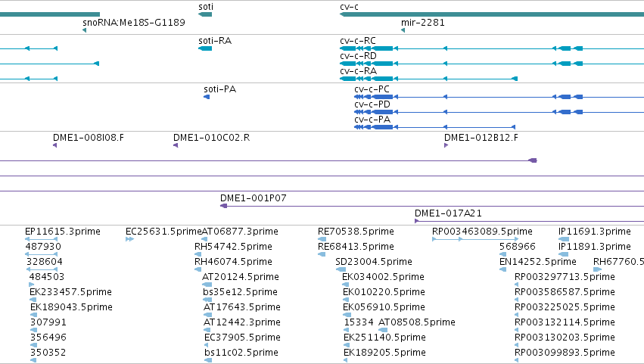Viewport: 644px width, 364px height.
Task: Open the cv-c-RD transcript label
Action: (x=358, y=56)
